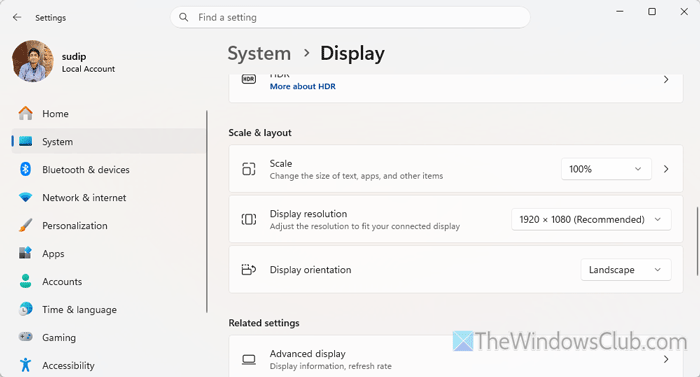Click the Personalization paintbrush icon
Viewport: 700px width, 377px height.
click(x=25, y=225)
